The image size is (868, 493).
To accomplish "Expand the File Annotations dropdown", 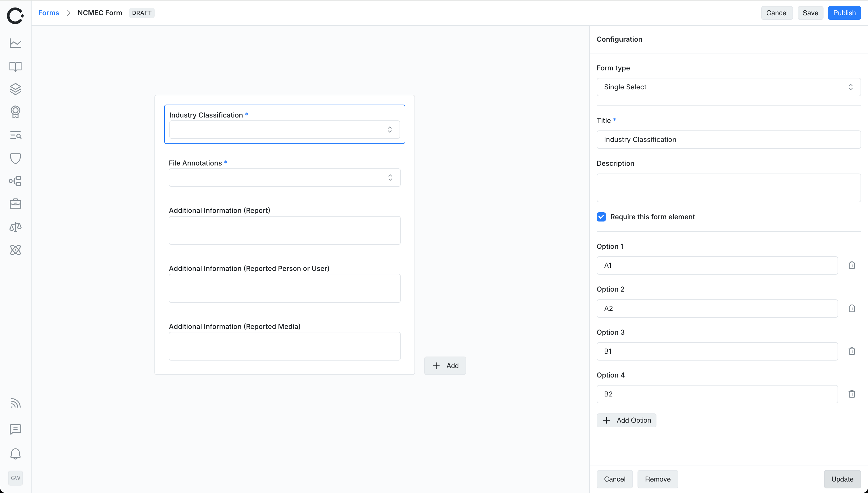I will [284, 178].
